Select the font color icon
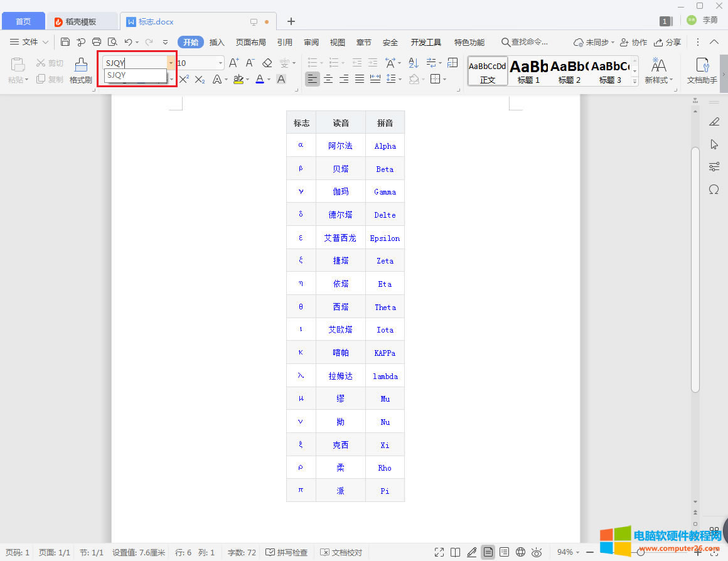Screen dimensions: 728x561 260,79
